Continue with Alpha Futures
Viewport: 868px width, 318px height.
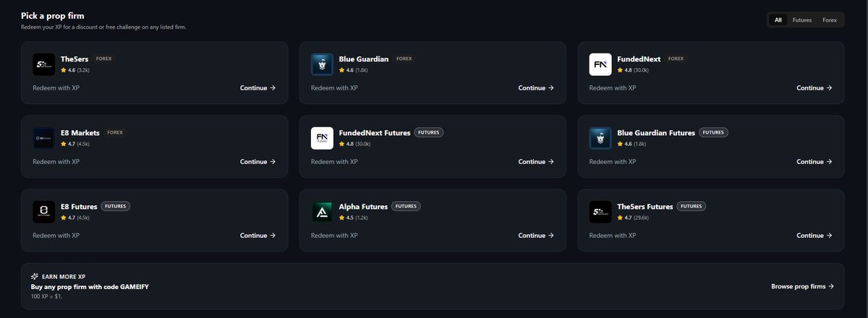coord(537,236)
